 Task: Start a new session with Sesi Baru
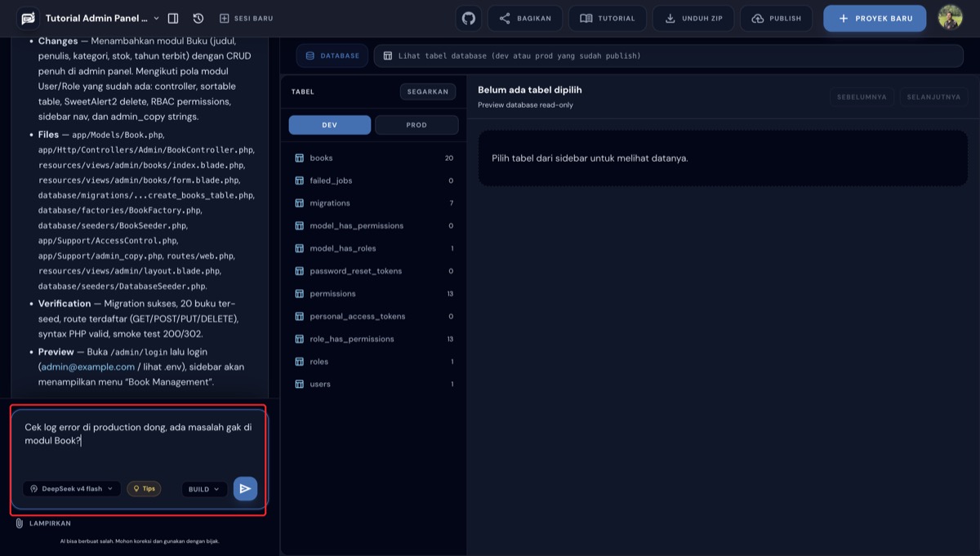point(247,18)
